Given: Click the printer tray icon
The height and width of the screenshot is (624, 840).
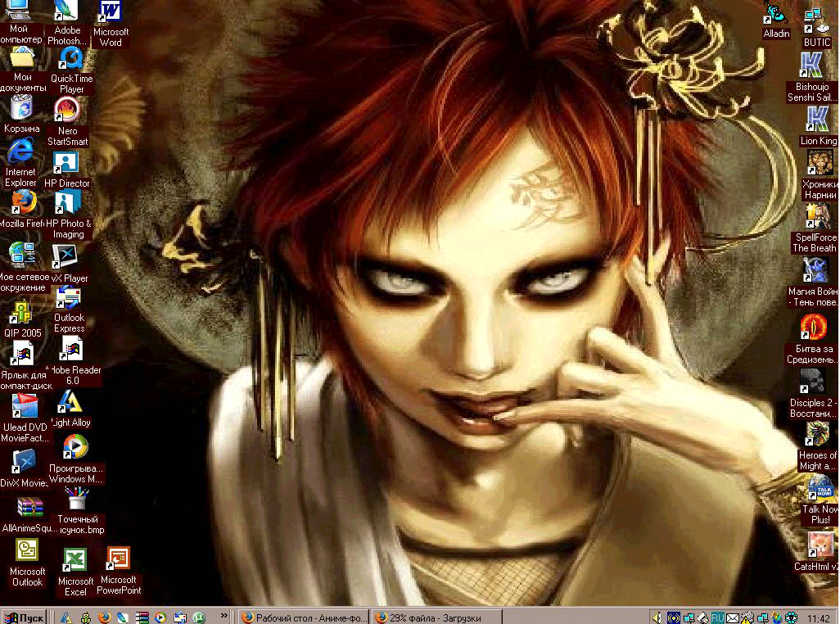Looking at the screenshot, I should tap(702, 617).
